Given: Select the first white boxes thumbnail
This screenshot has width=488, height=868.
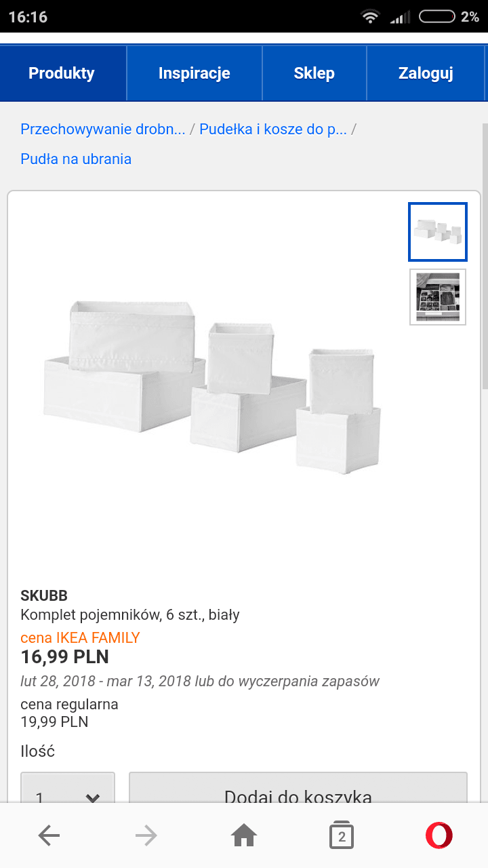Looking at the screenshot, I should (x=438, y=232).
